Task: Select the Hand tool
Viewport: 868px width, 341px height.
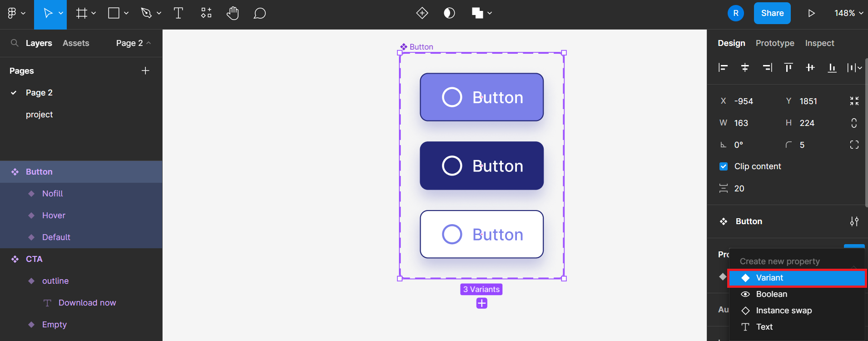Action: 233,13
